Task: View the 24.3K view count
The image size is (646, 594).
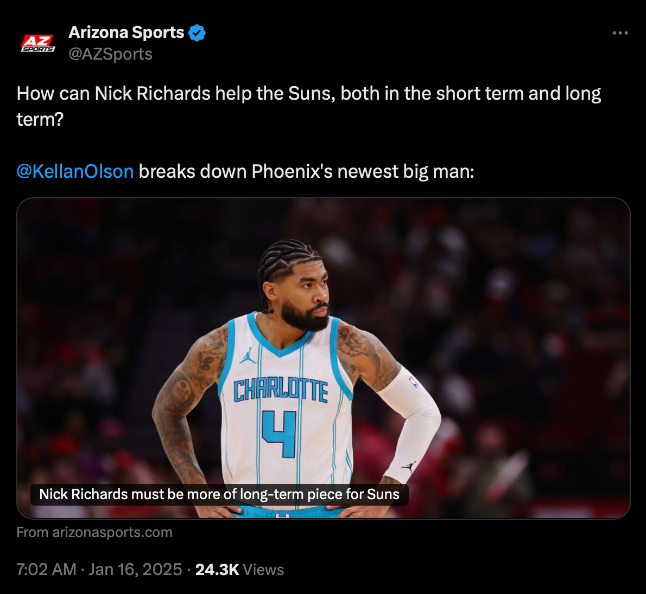Action: click(217, 569)
